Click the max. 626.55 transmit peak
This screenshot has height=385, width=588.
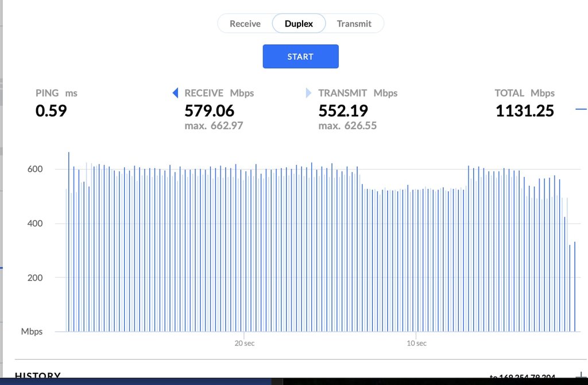pyautogui.click(x=347, y=125)
